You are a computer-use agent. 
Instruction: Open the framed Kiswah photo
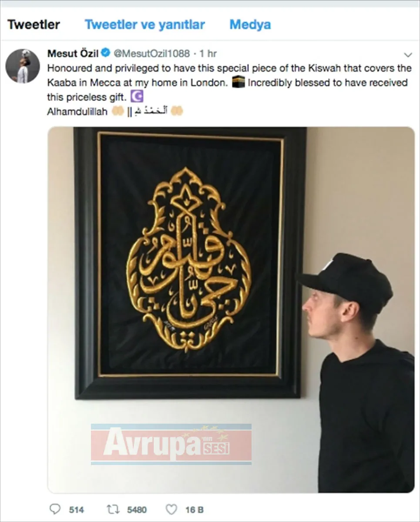click(231, 310)
